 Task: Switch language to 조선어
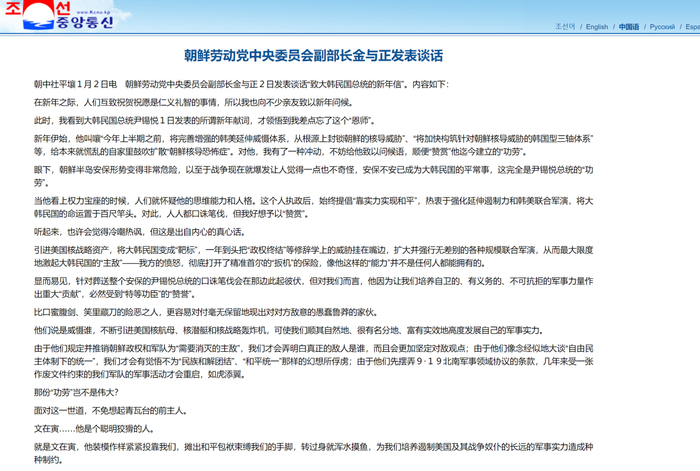click(565, 26)
